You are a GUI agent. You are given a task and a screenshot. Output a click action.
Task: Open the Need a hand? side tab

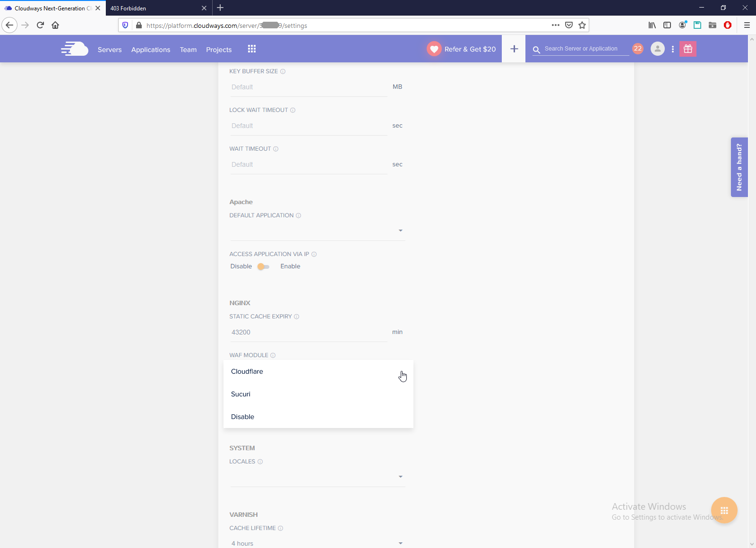click(739, 167)
